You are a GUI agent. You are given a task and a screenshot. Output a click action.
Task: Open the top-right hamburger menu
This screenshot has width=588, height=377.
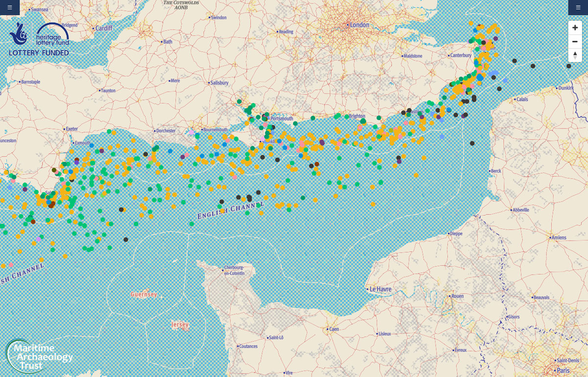point(578,7)
